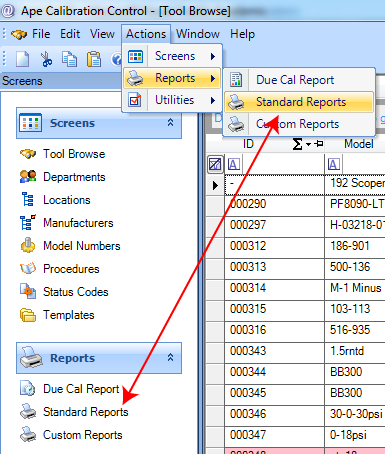The width and height of the screenshot is (385, 454).
Task: Collapse the Screens sidebar panel chevron
Action: click(x=170, y=122)
